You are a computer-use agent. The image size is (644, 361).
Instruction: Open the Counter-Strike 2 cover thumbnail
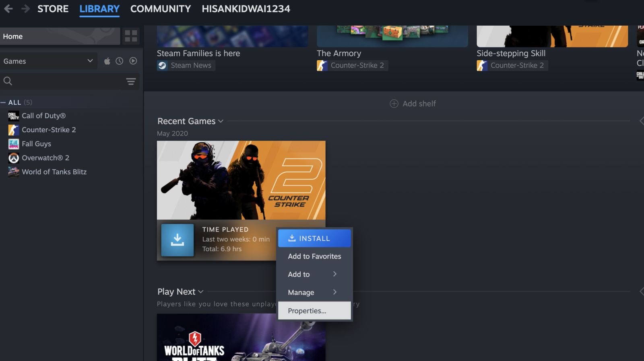coord(241,180)
